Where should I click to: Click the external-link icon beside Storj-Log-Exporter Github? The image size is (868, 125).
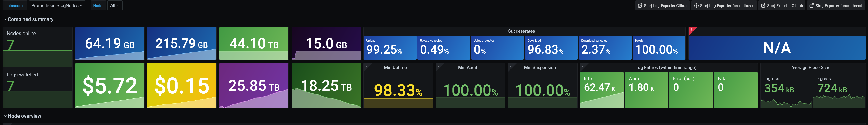point(640,6)
